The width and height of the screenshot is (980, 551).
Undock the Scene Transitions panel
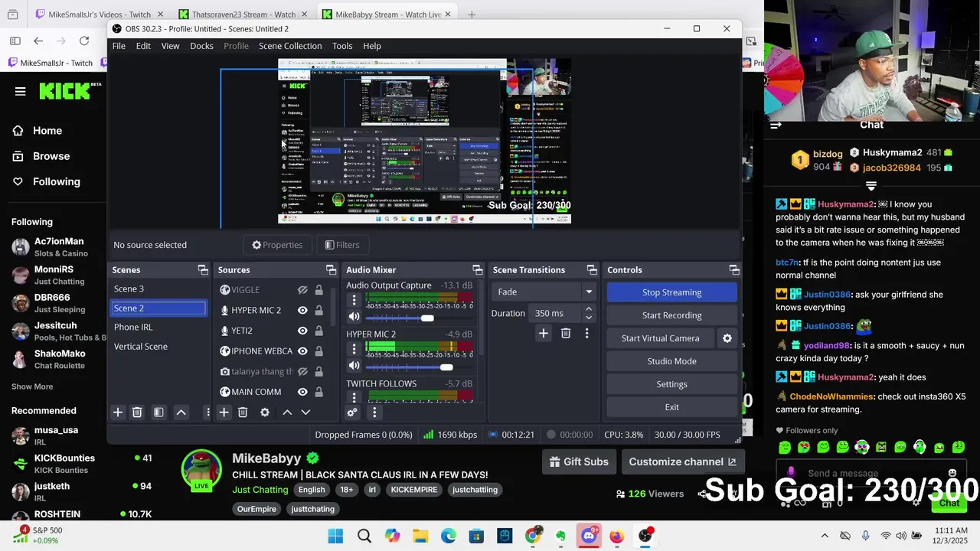tap(592, 270)
